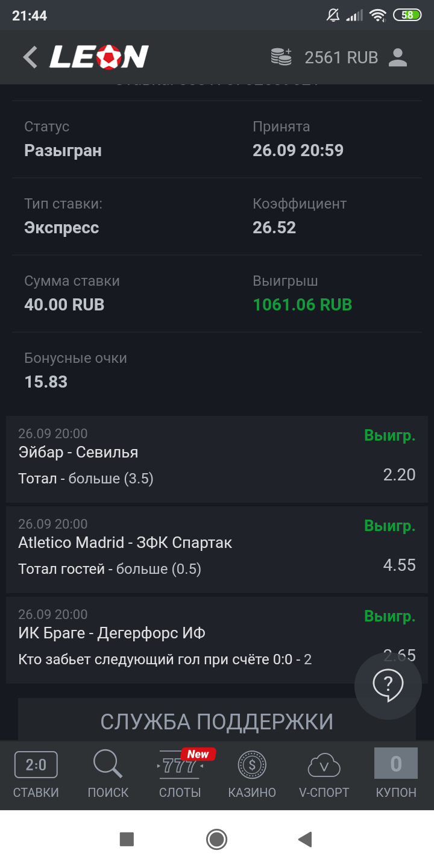
Task: Open the user profile icon
Action: point(398,57)
